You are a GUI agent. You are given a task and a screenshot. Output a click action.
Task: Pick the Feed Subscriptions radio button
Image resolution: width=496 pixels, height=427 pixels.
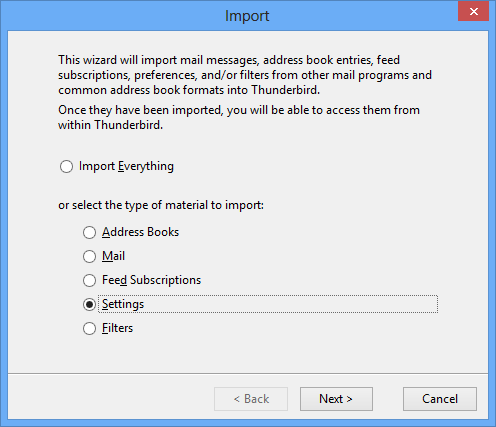[x=89, y=280]
